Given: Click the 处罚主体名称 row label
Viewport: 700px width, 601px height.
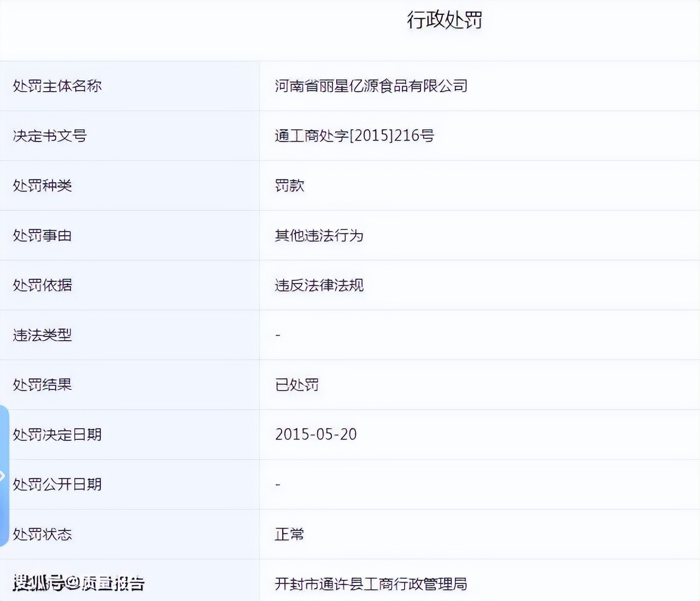Looking at the screenshot, I should (57, 86).
